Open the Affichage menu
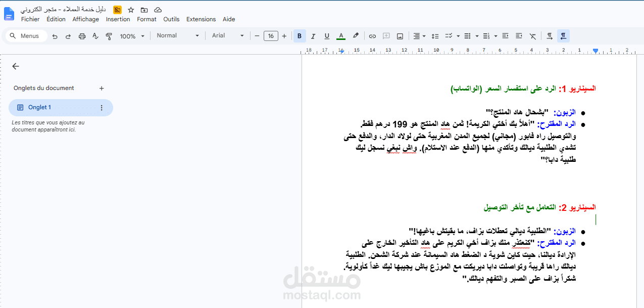Viewport: 644px width, 308px height. [x=86, y=19]
